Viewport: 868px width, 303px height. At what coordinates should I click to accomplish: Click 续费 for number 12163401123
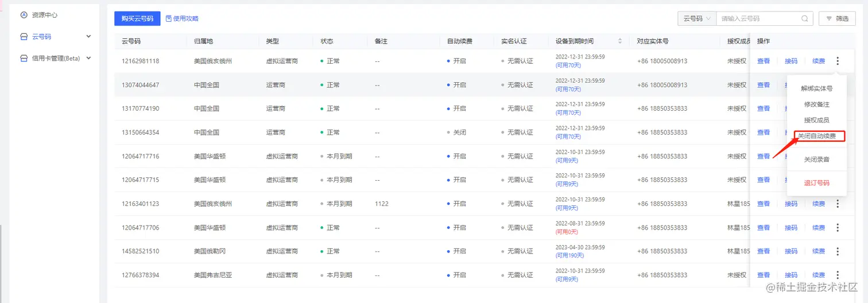click(819, 204)
